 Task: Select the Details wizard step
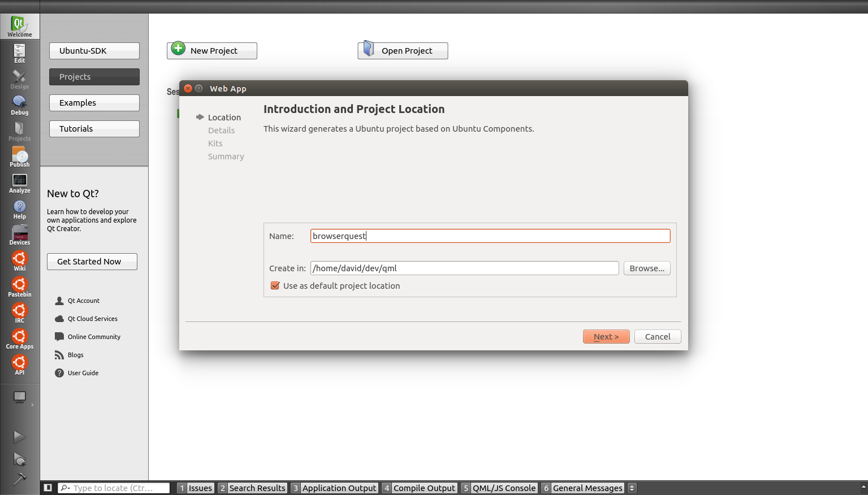(221, 131)
